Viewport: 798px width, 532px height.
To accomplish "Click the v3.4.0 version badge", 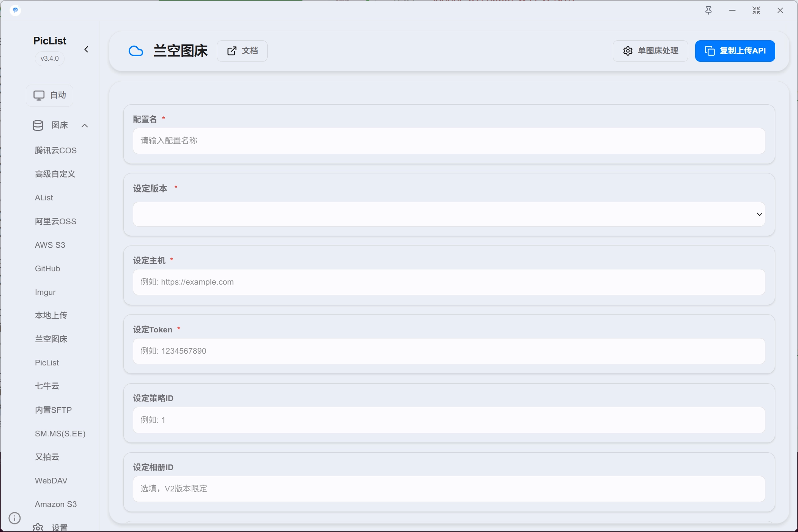I will (x=50, y=58).
